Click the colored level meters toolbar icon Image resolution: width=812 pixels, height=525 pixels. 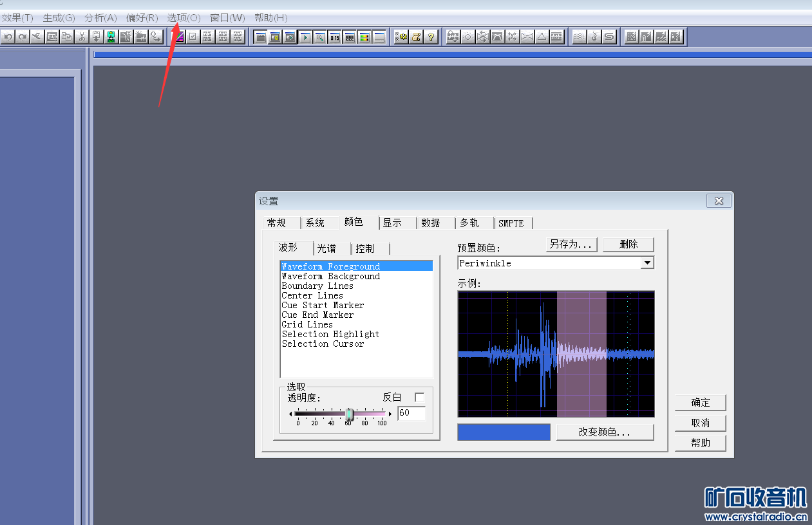364,37
